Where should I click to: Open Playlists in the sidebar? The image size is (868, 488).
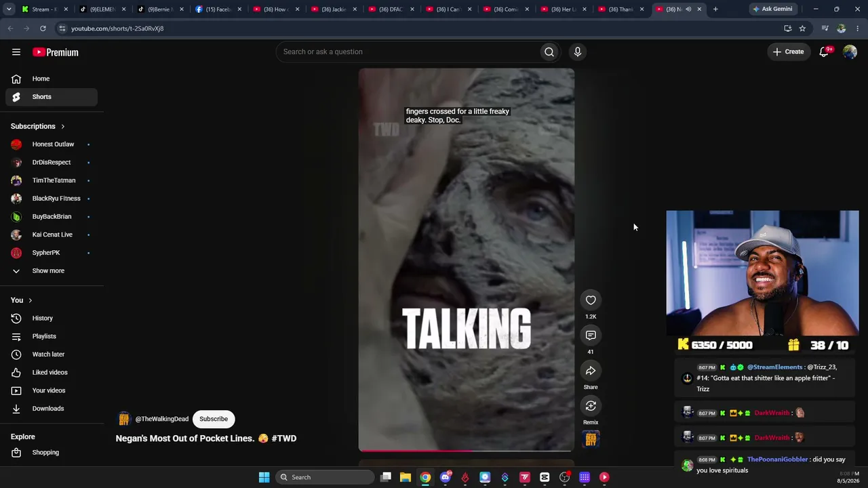tap(52, 336)
